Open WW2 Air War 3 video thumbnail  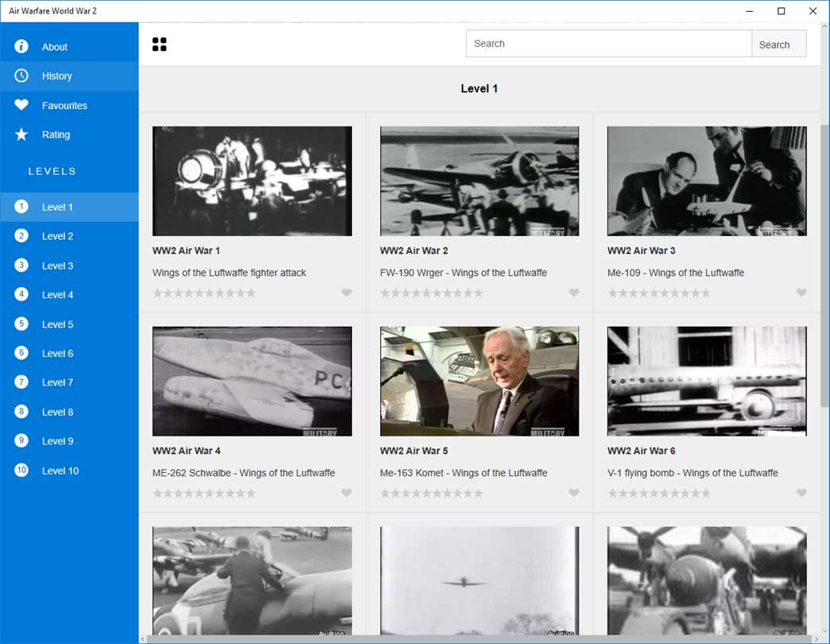coord(707,181)
